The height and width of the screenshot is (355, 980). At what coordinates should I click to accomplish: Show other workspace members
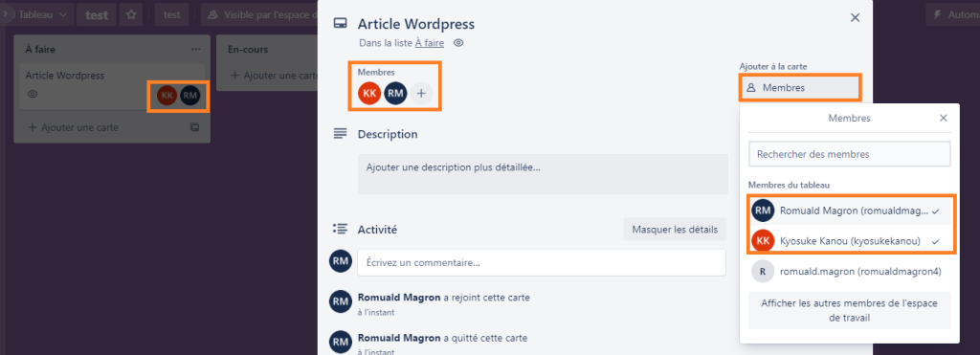(850, 310)
